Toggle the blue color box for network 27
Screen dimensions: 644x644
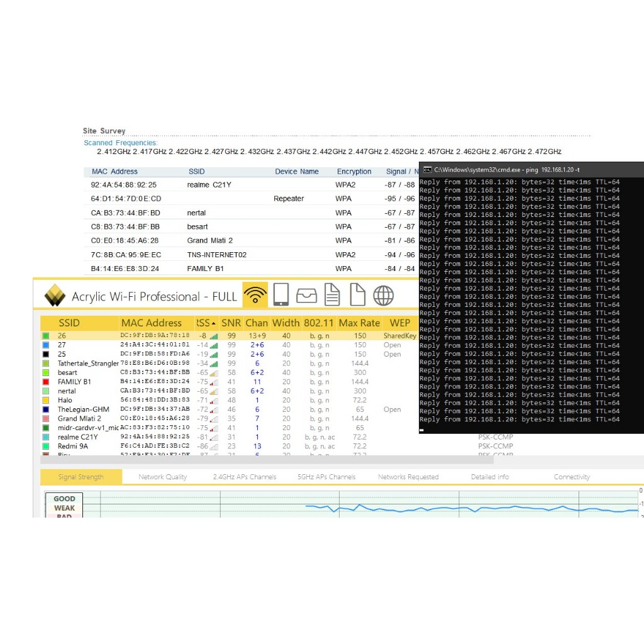click(x=45, y=345)
